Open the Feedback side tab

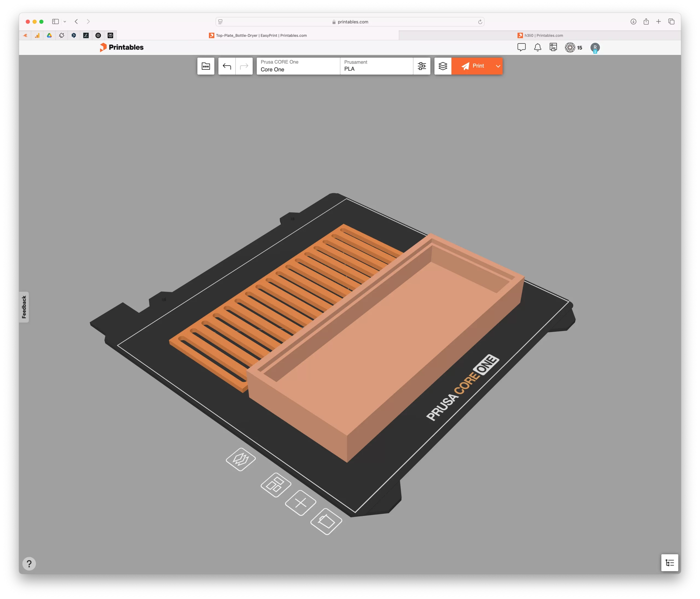tap(24, 307)
